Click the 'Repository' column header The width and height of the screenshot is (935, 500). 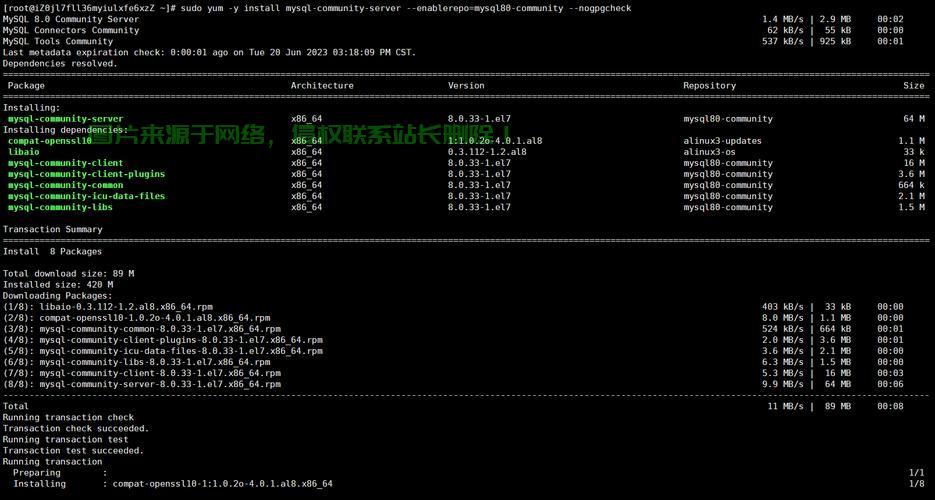[710, 85]
